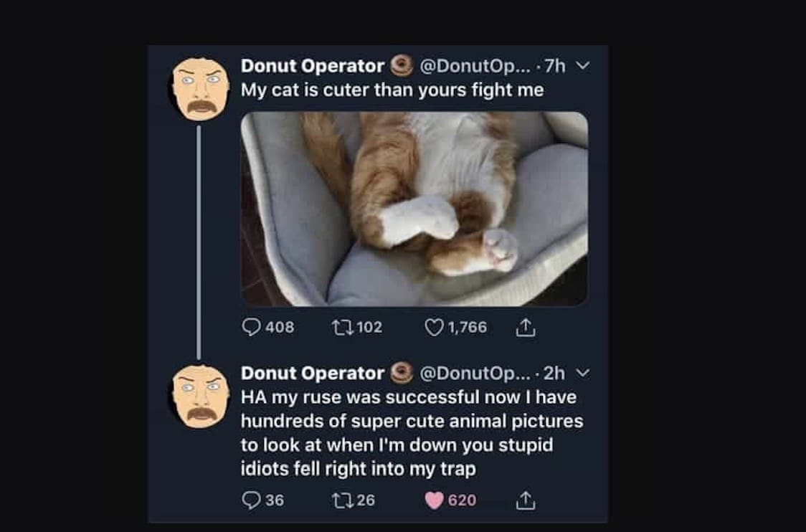806x532 pixels.
Task: Enlarge the cat photo
Action: tap(414, 209)
